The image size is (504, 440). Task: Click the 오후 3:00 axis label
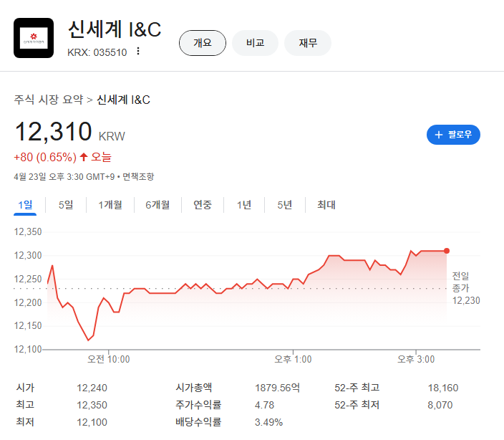pos(416,359)
